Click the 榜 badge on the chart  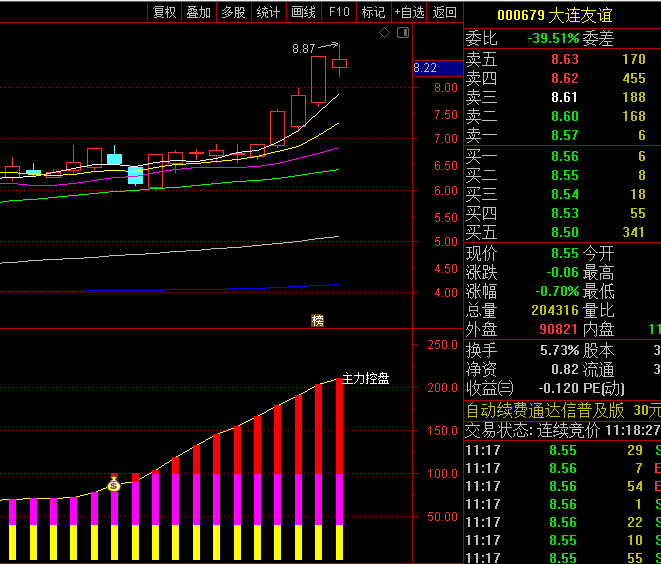(x=317, y=320)
